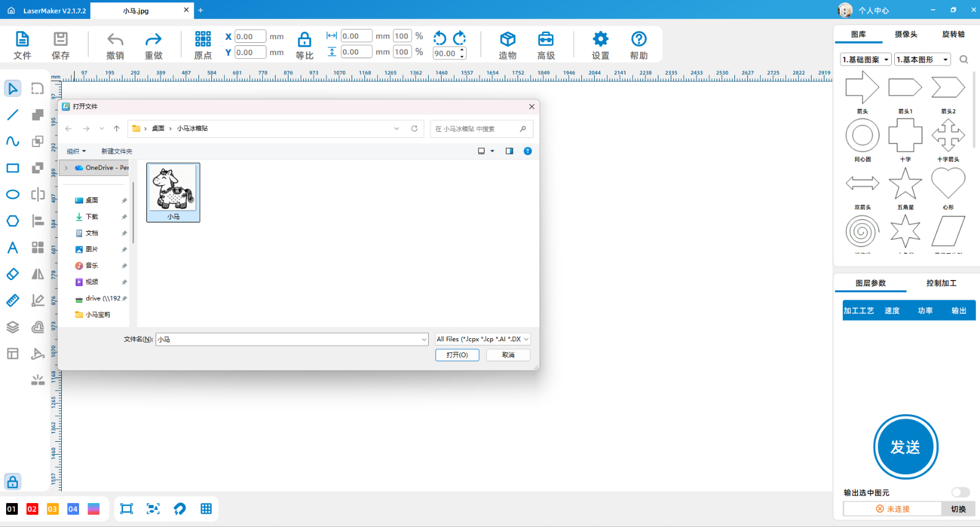Click the 原点 origin grid icon
The width and height of the screenshot is (980, 527).
pyautogui.click(x=203, y=39)
